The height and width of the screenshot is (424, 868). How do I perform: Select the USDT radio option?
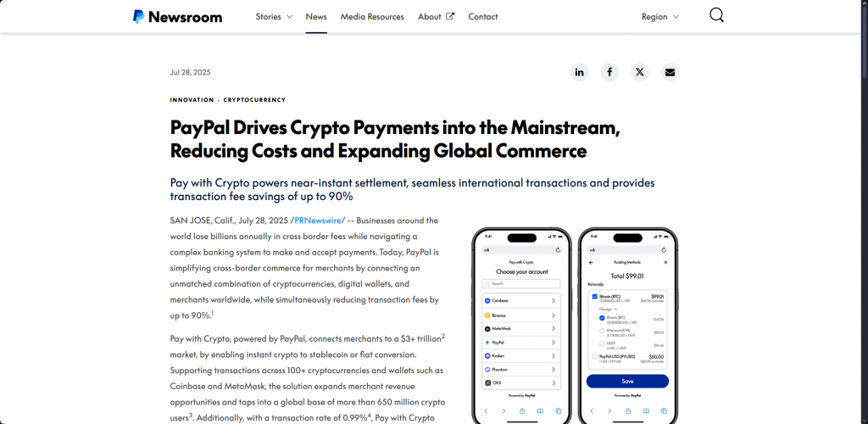603,343
